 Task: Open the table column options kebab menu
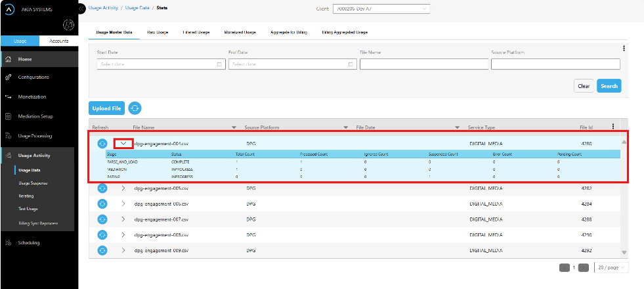613,127
